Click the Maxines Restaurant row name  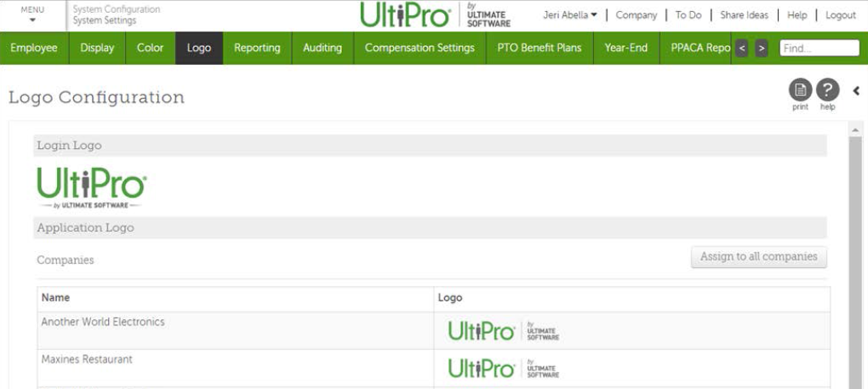pos(87,359)
